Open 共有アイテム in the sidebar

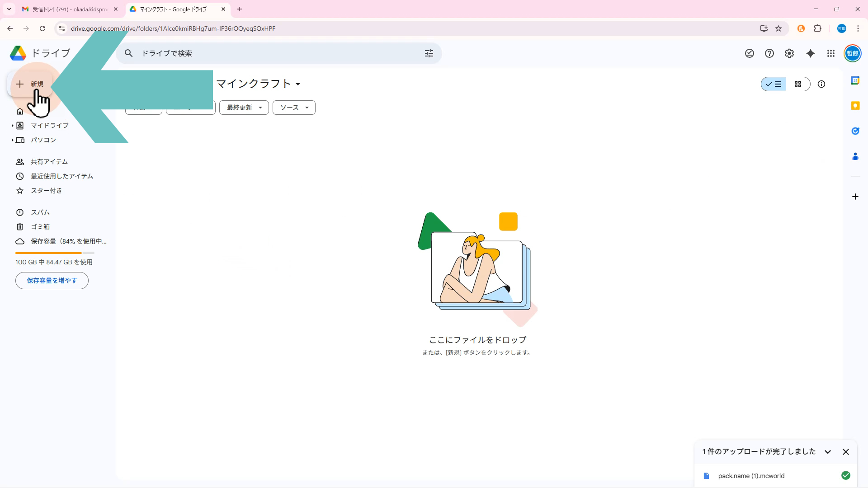click(49, 162)
